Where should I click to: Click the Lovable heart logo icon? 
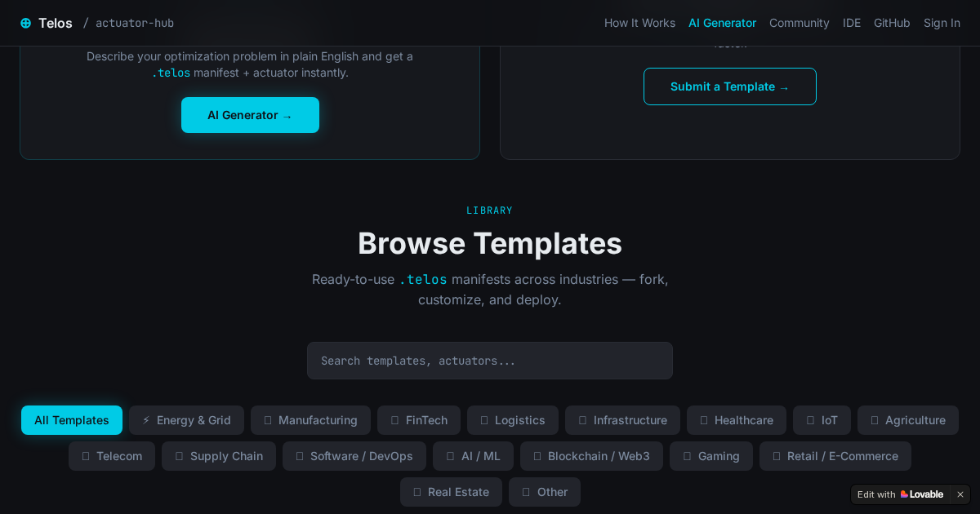pos(904,494)
